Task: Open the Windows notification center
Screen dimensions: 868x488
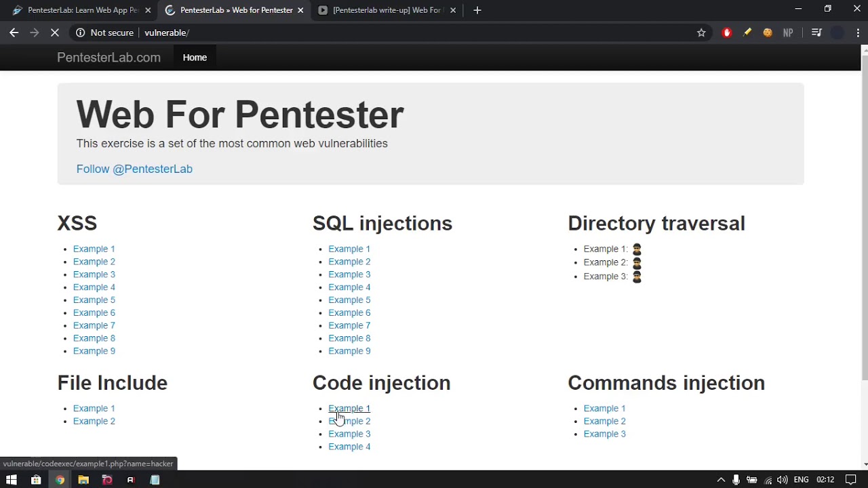Action: 851,480
